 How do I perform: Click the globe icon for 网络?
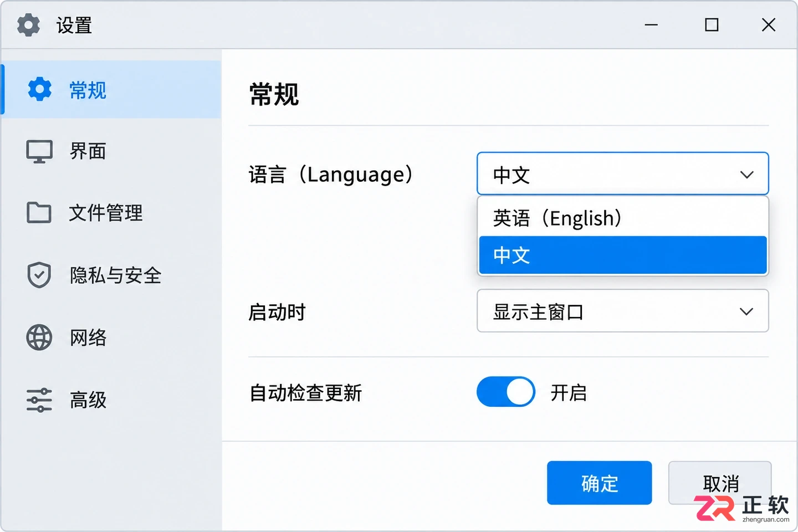pos(39,337)
